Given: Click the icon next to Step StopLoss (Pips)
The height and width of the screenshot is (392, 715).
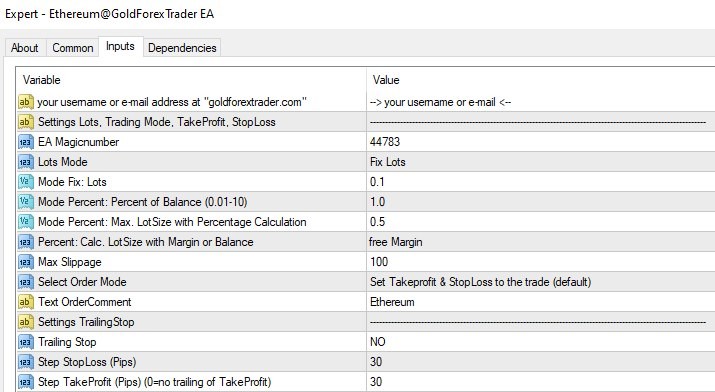Looking at the screenshot, I should [x=26, y=362].
